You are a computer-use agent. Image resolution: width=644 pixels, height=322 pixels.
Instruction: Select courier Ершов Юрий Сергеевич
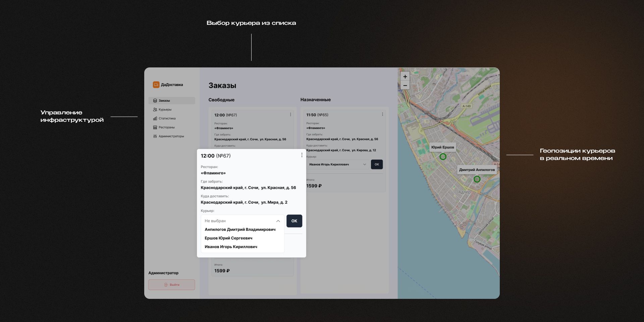click(x=228, y=238)
